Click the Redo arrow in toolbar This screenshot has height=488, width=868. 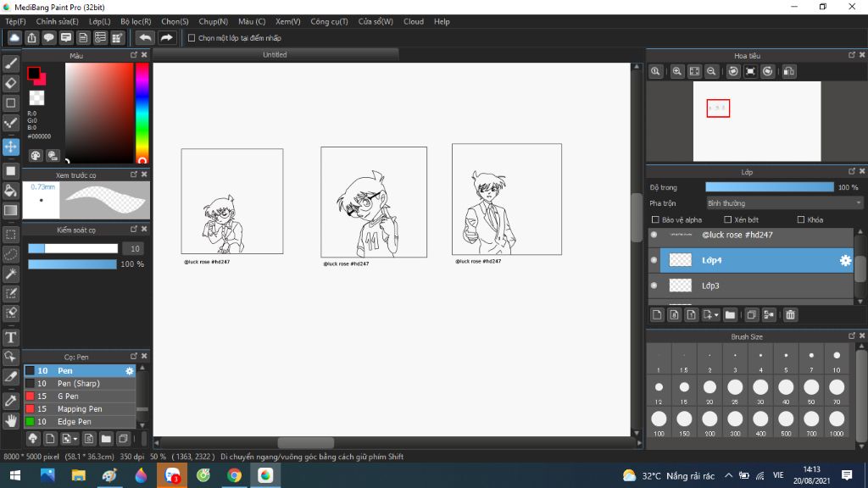pyautogui.click(x=166, y=37)
